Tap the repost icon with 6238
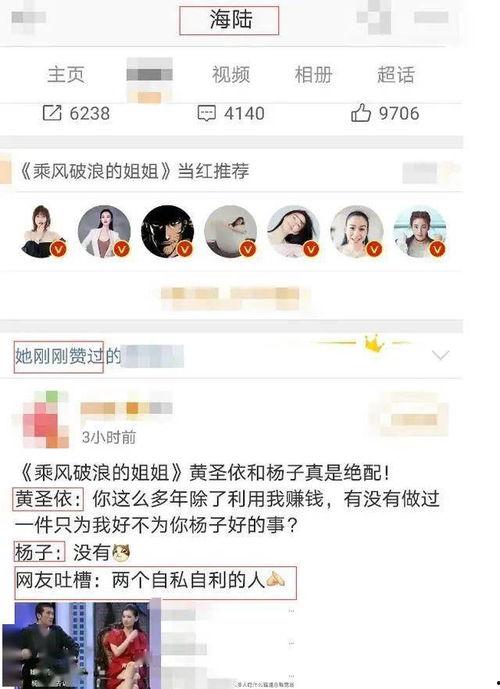500x689 pixels. pos(52,113)
